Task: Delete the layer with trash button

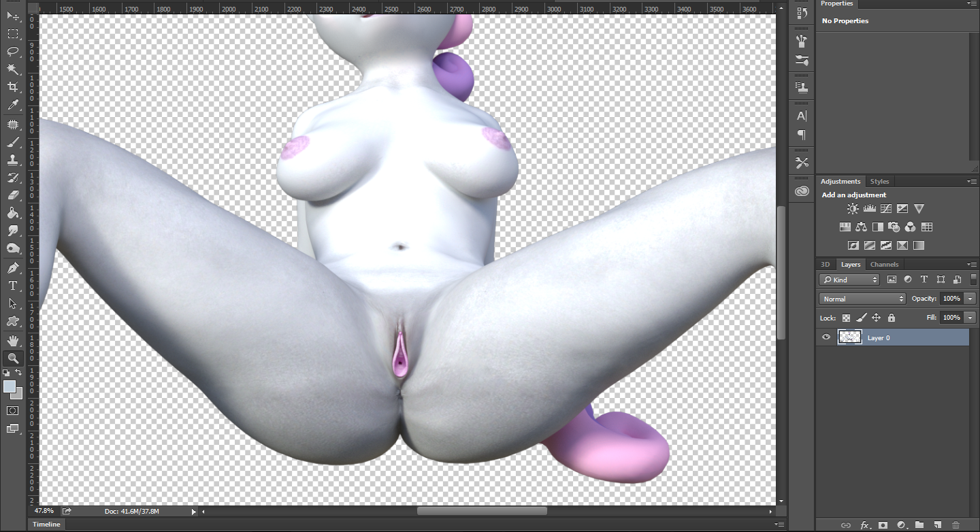Action: click(x=955, y=525)
